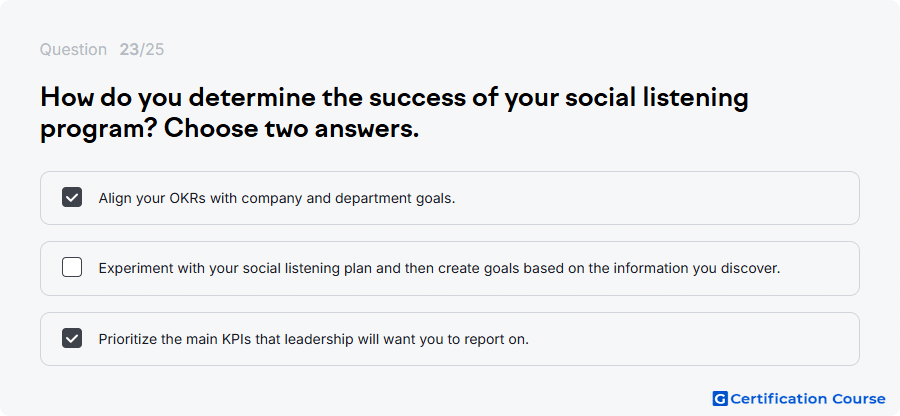Click the 'Question' label at top
This screenshot has width=900, height=416.
(x=73, y=50)
